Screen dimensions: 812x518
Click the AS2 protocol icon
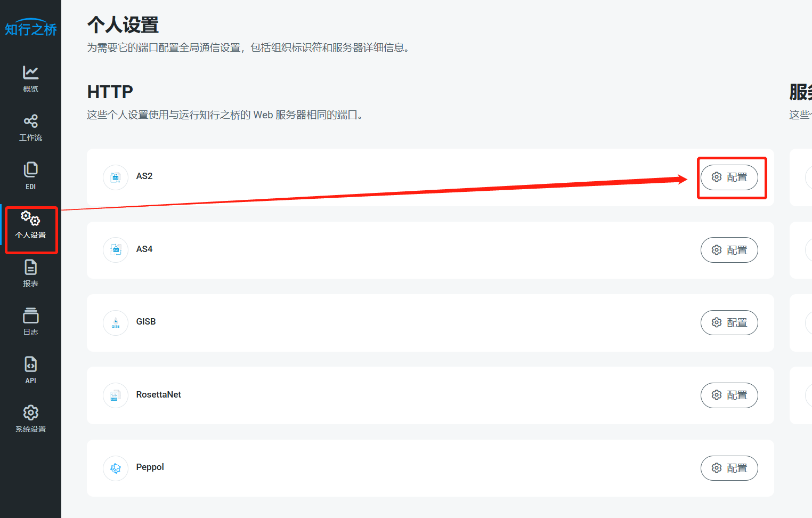point(116,177)
